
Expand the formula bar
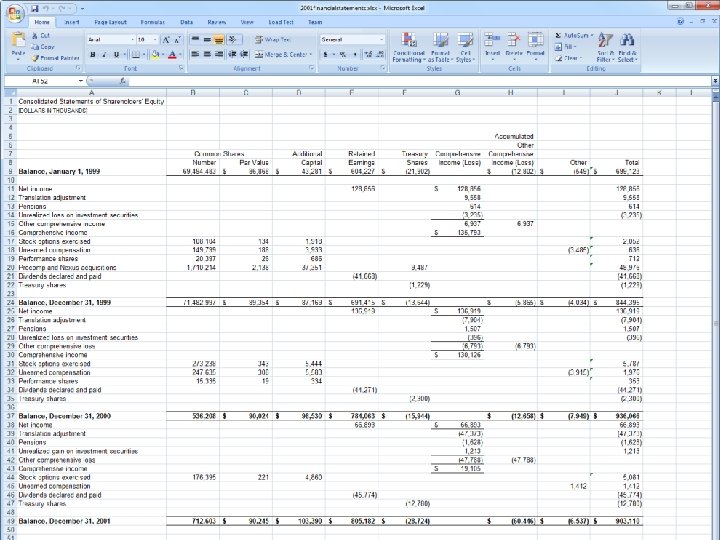[x=715, y=81]
